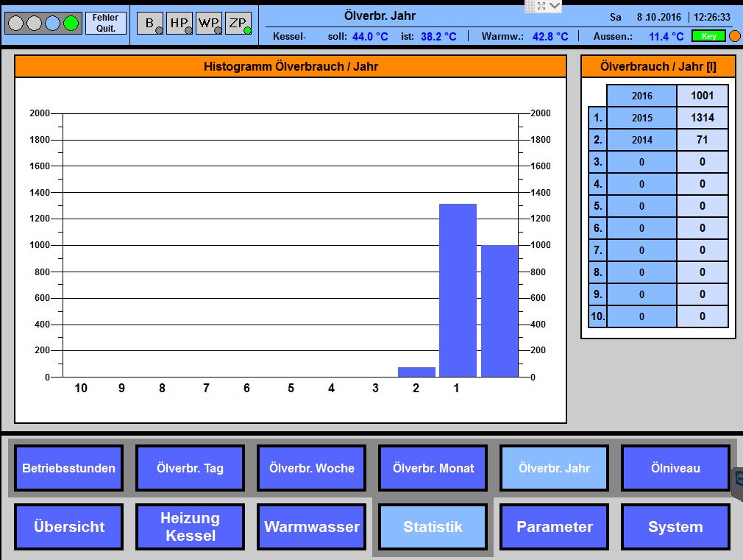The height and width of the screenshot is (560, 743).
Task: Go to the Übersicht screen
Action: coord(68,527)
